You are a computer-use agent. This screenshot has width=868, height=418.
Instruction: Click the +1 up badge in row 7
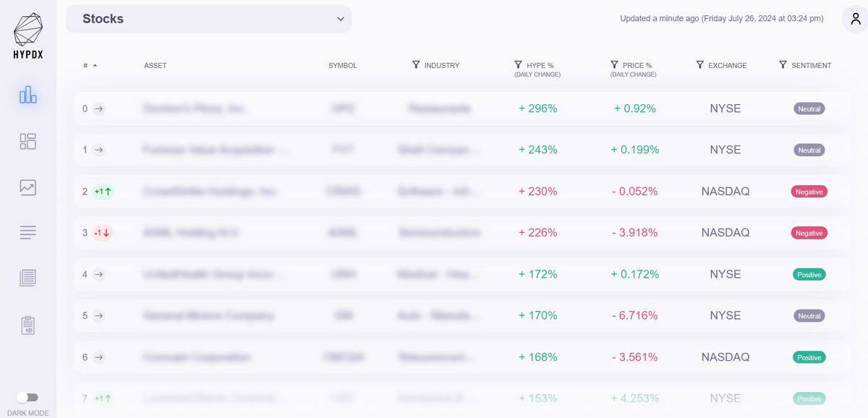click(x=103, y=398)
